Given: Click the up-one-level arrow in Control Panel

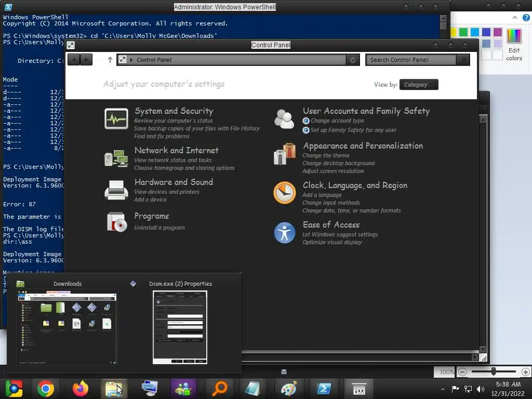Looking at the screenshot, I should point(110,60).
